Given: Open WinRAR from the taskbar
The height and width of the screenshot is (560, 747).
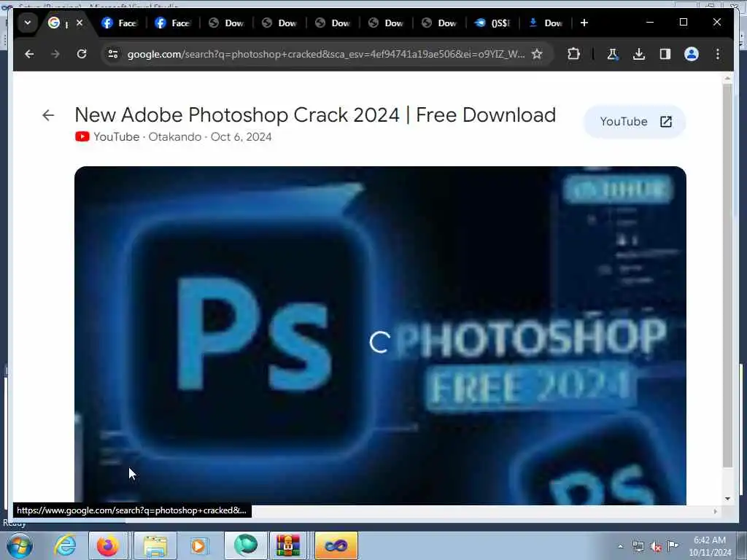Looking at the screenshot, I should 287,545.
